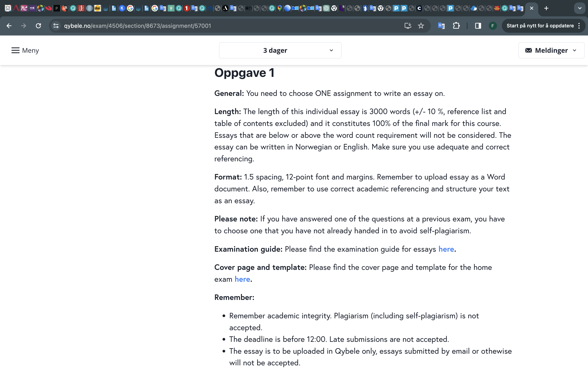Open the Extensions puzzle icon
The width and height of the screenshot is (588, 368).
tap(456, 26)
